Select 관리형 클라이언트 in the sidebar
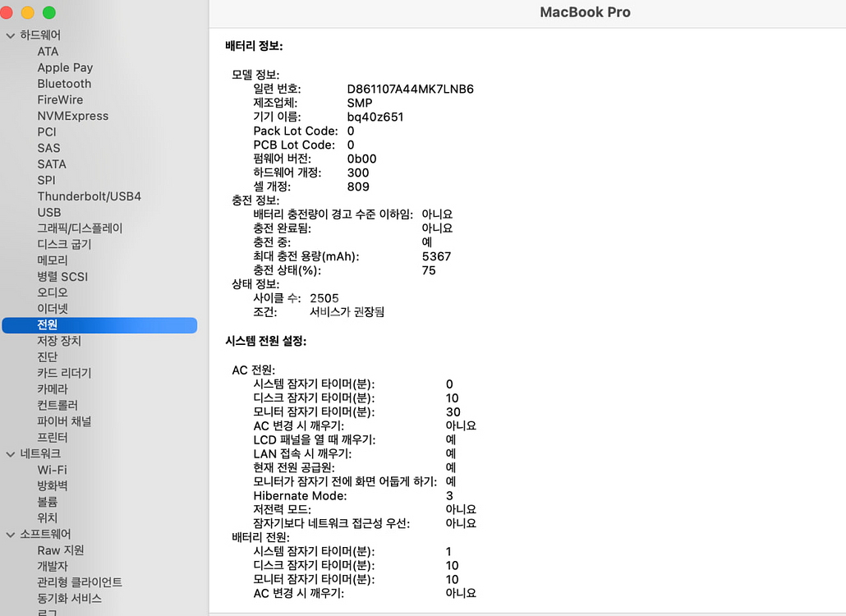 click(80, 582)
